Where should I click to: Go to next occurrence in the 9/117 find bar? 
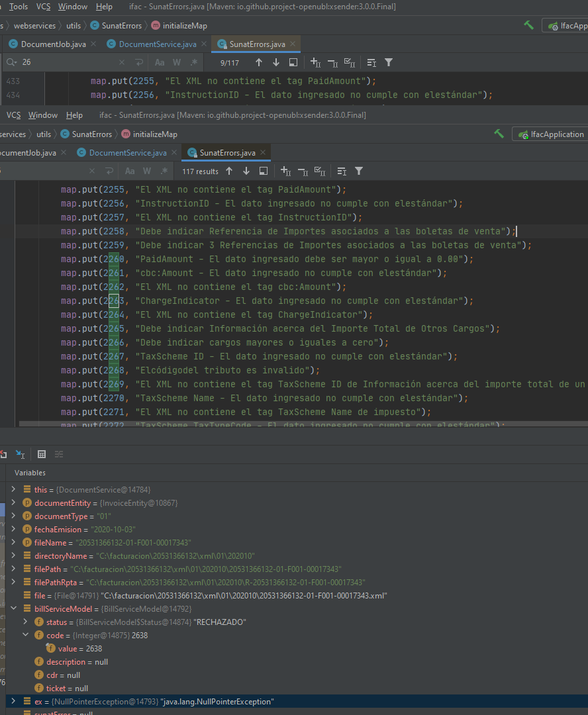pyautogui.click(x=276, y=62)
